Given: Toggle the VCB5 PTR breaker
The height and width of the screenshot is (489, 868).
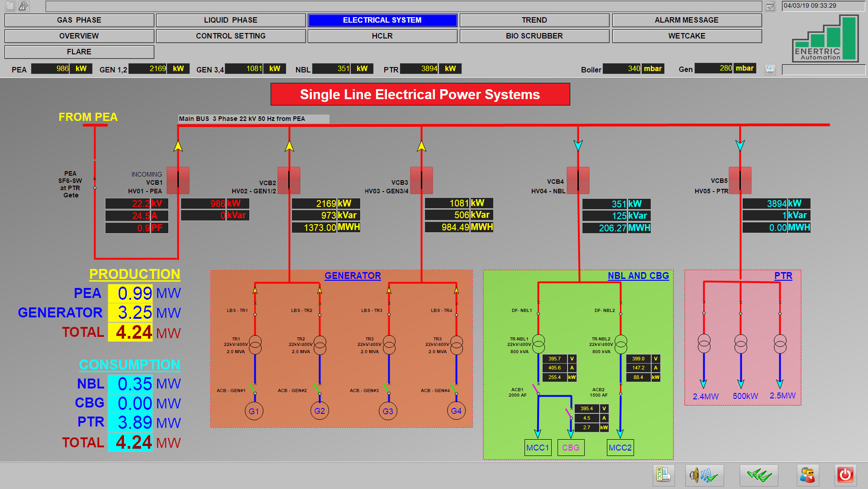Looking at the screenshot, I should coord(740,180).
